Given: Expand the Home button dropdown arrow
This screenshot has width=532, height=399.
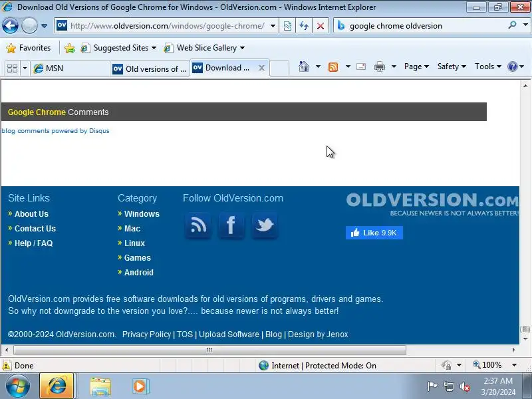Looking at the screenshot, I should coord(318,66).
